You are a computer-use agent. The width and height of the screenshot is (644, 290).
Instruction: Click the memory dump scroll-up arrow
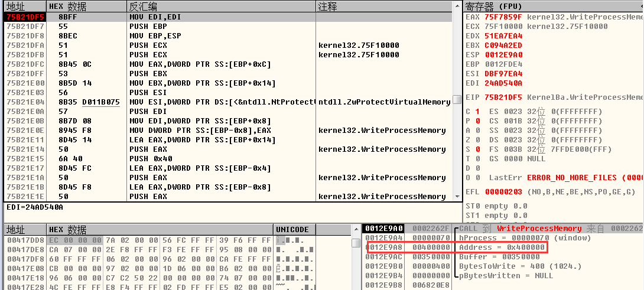(x=356, y=229)
